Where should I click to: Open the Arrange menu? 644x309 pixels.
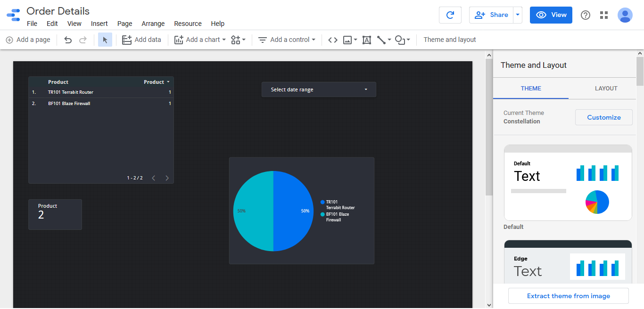[x=153, y=24]
